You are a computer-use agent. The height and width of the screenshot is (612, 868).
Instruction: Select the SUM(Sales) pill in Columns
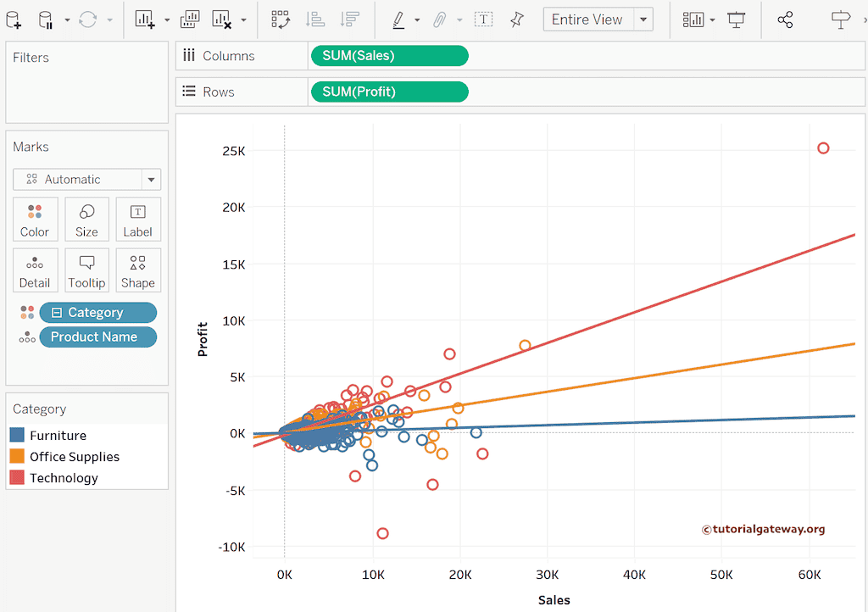pos(389,56)
